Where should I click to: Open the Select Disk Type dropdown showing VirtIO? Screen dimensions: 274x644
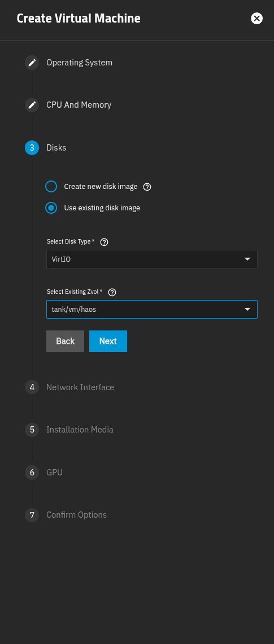(x=152, y=259)
